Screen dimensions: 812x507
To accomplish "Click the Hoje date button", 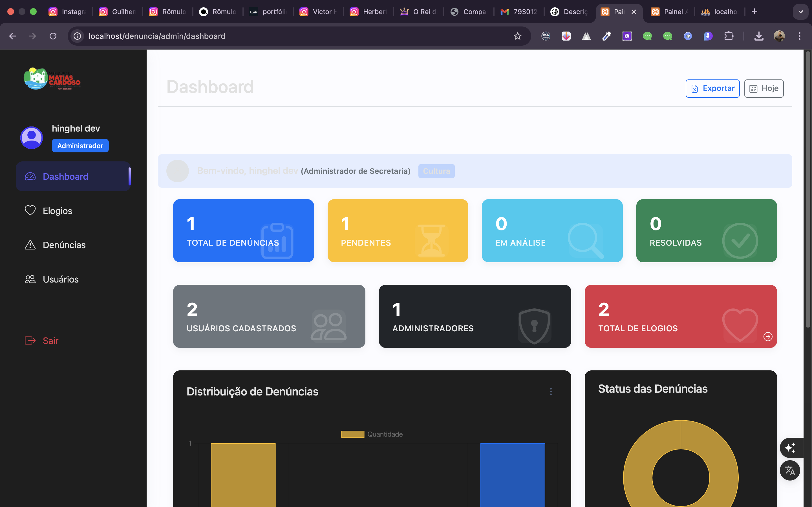I will (764, 88).
